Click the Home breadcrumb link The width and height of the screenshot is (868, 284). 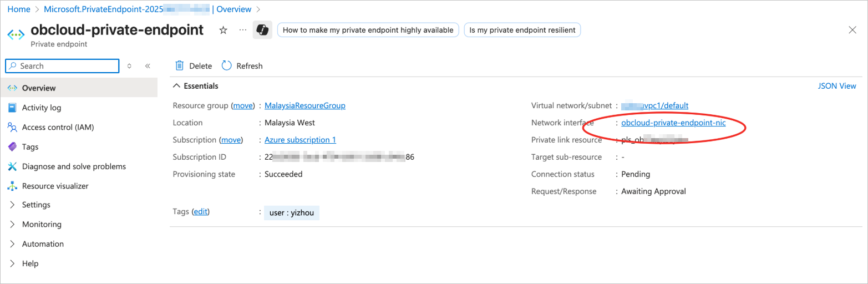tap(19, 9)
